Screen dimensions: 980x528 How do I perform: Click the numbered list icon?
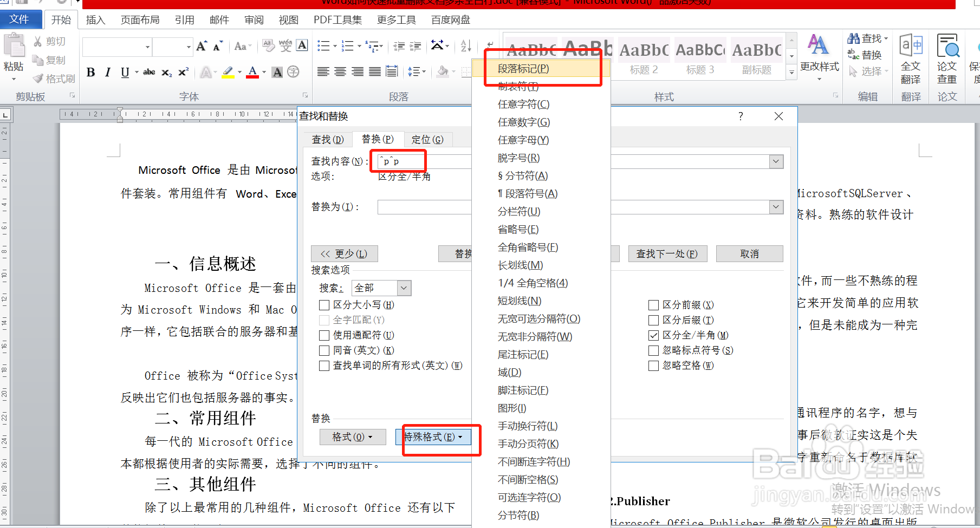[x=347, y=46]
